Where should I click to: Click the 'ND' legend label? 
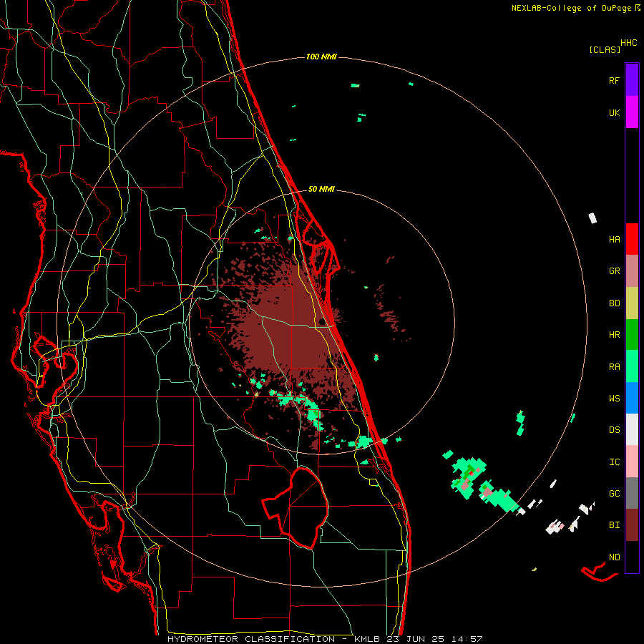[x=614, y=557]
